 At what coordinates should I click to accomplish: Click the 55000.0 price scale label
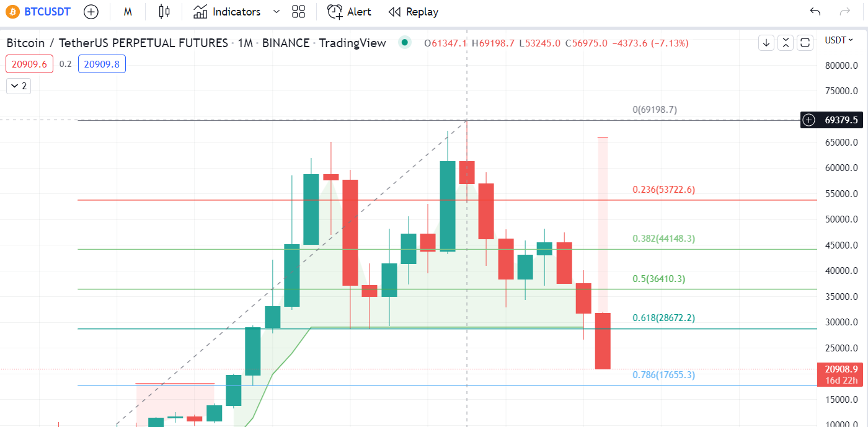click(x=841, y=194)
